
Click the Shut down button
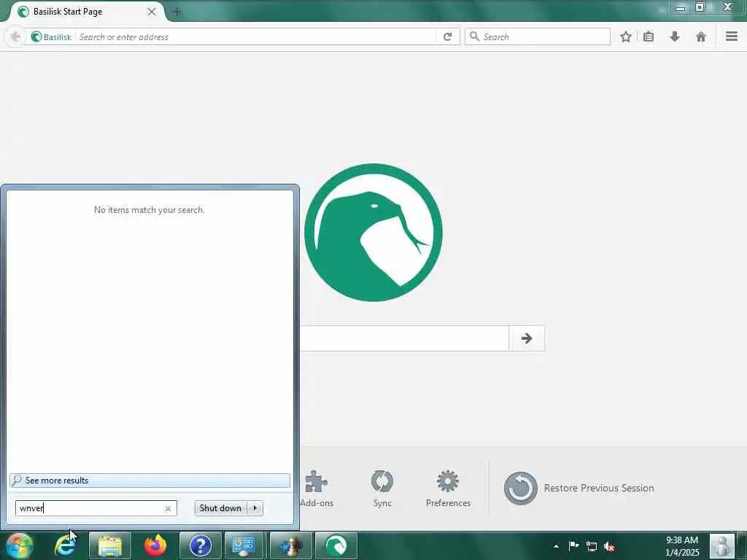pos(220,508)
